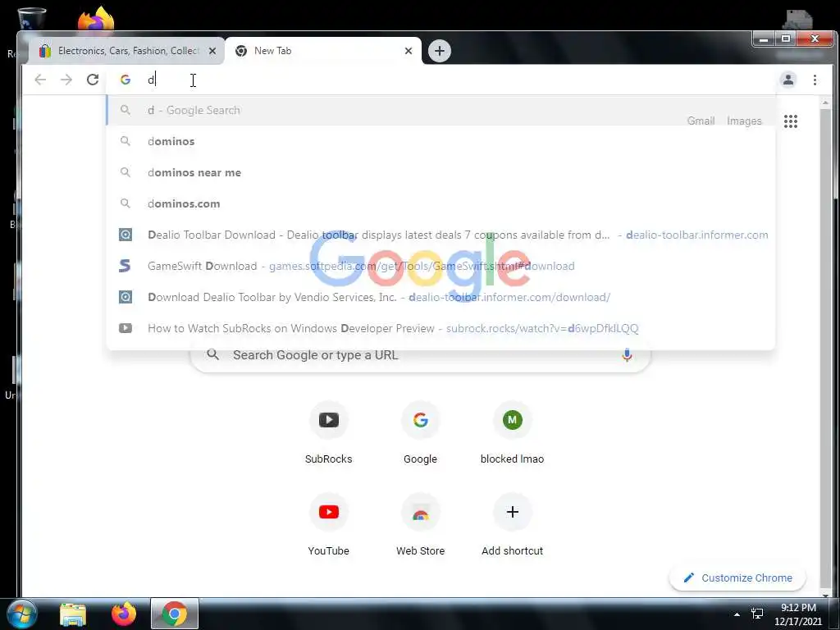
Task: Open Firefox from the taskbar
Action: [124, 614]
